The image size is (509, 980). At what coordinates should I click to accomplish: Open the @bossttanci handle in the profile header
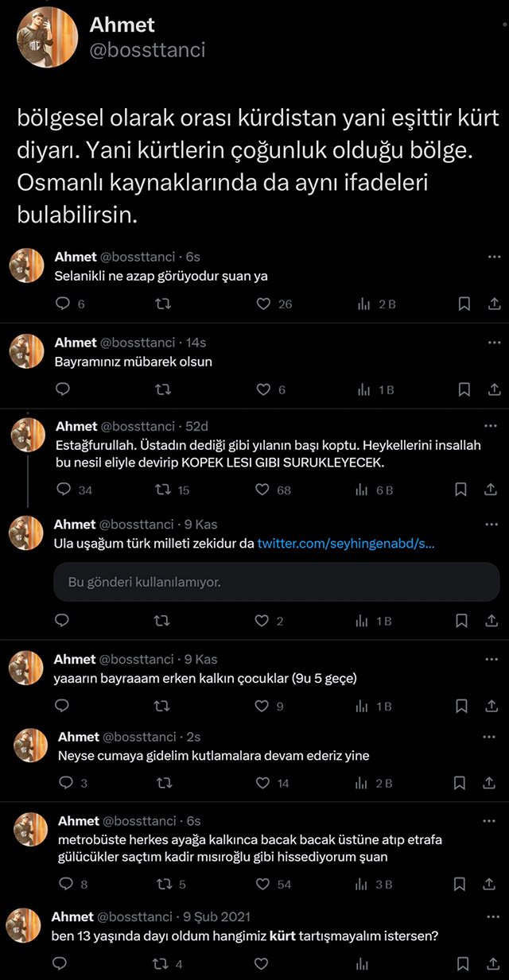coord(147,50)
